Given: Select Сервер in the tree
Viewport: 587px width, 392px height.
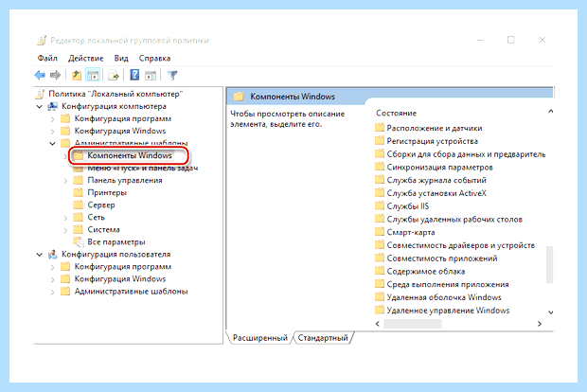Looking at the screenshot, I should point(101,205).
